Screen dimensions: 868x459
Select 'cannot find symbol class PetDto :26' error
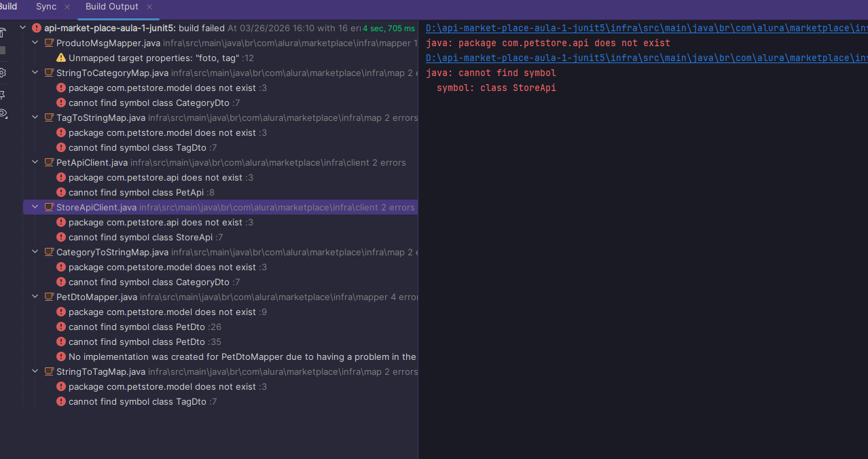pyautogui.click(x=144, y=327)
